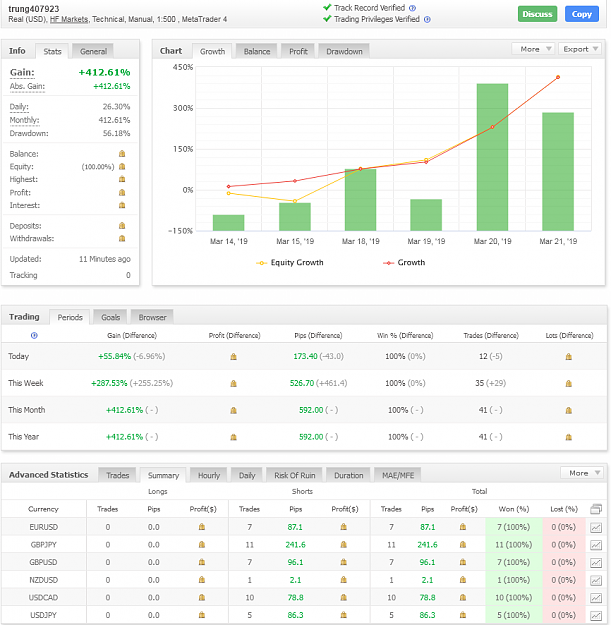Click the Won 10 (100%) cell for USDCAD
The width and height of the screenshot is (611, 625).
tap(513, 597)
